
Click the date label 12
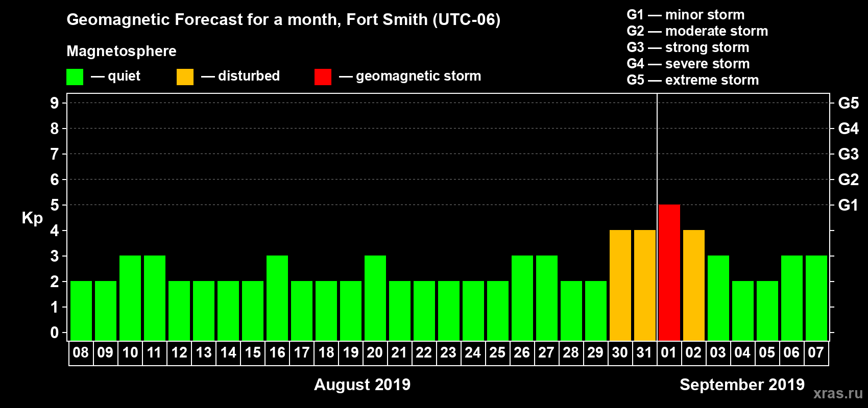pyautogui.click(x=179, y=352)
